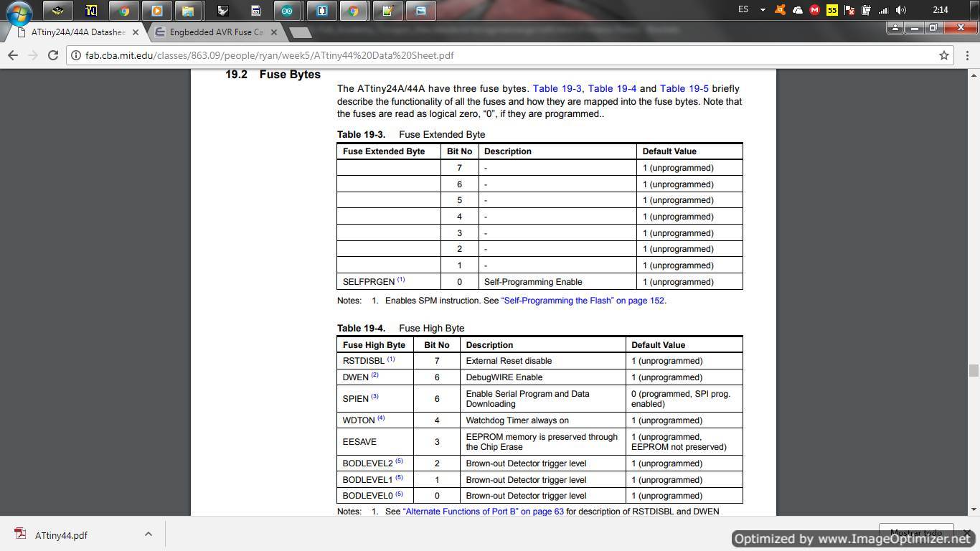
Task: Click the vertical scrollbar thumb
Action: click(974, 370)
